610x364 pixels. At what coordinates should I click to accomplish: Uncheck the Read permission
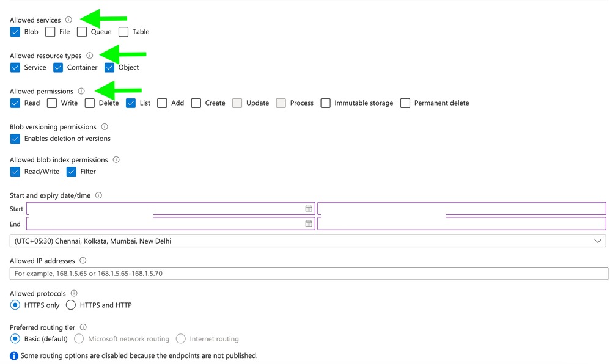coord(15,103)
